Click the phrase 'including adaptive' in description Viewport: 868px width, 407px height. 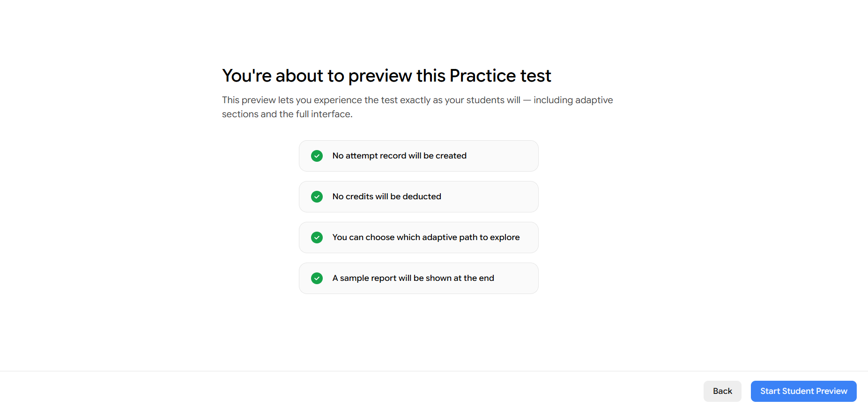point(573,100)
